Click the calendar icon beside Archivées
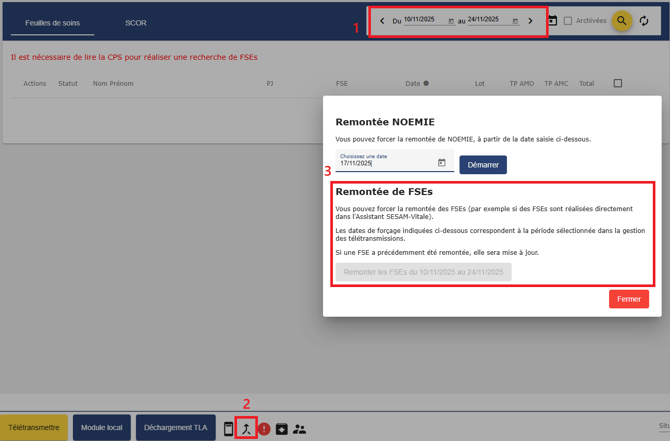 (552, 21)
